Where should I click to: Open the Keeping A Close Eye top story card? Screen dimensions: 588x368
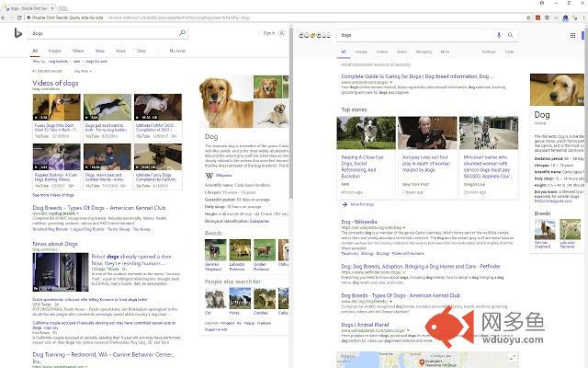366,157
